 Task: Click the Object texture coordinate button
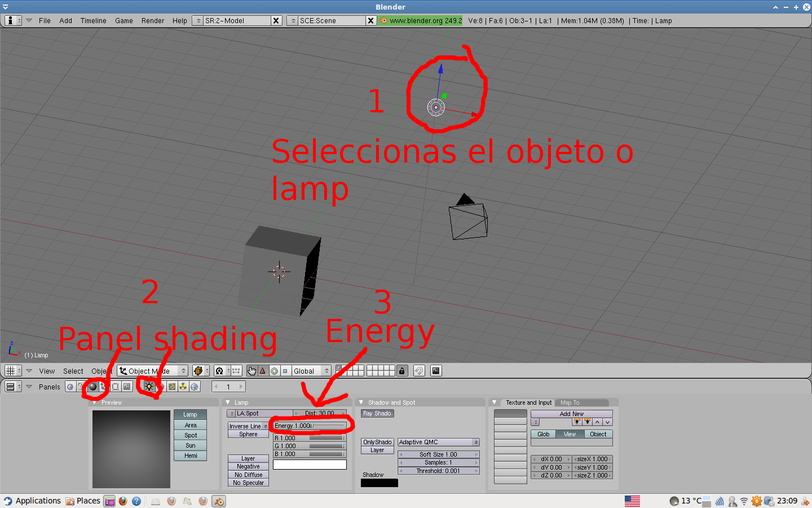(598, 434)
